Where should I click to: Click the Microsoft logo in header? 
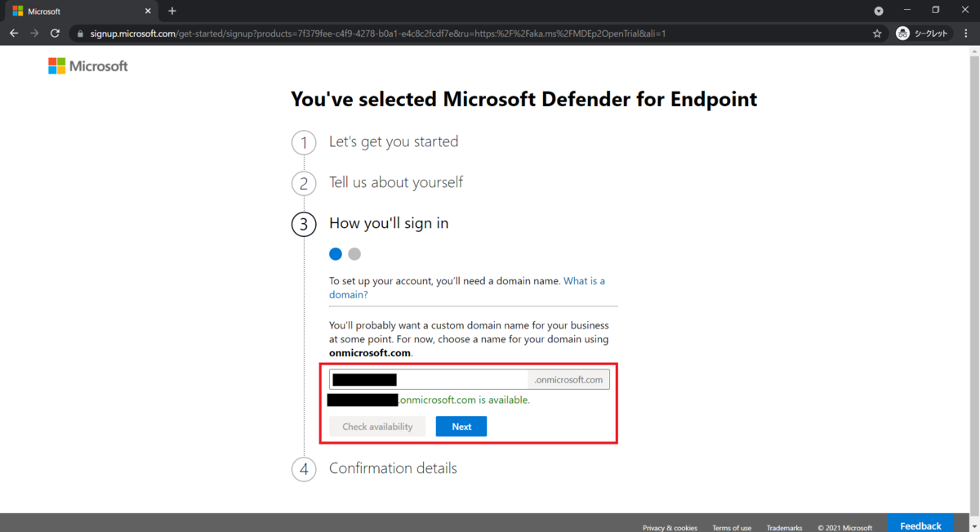[x=88, y=66]
